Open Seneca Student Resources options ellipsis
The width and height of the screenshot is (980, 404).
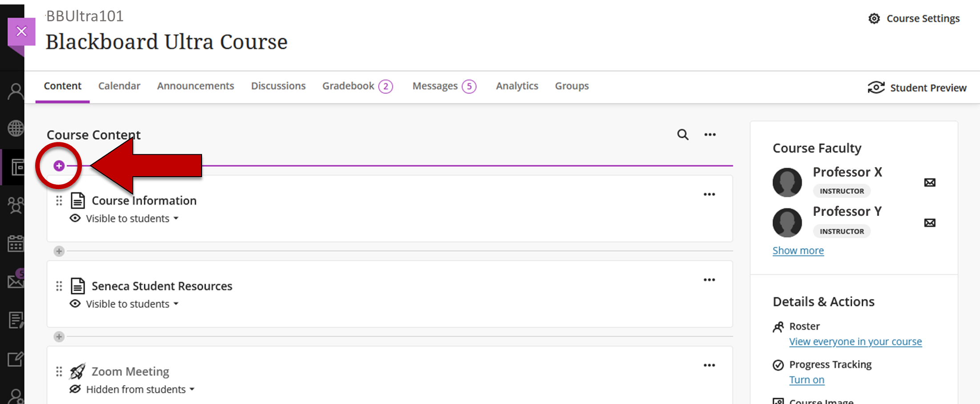(709, 280)
